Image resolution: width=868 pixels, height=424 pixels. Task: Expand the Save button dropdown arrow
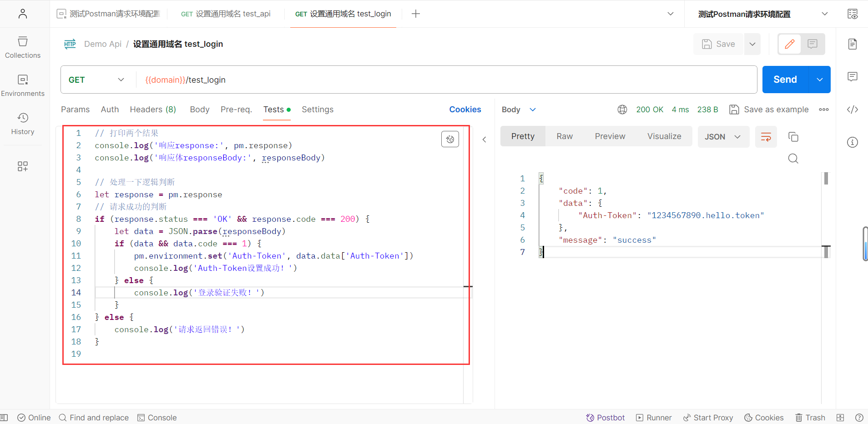(x=752, y=44)
